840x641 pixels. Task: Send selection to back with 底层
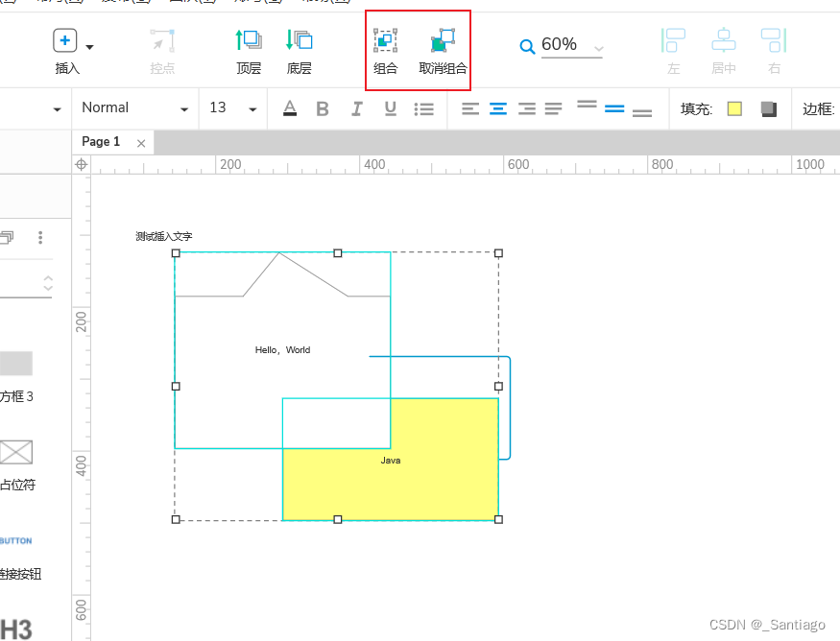[299, 52]
